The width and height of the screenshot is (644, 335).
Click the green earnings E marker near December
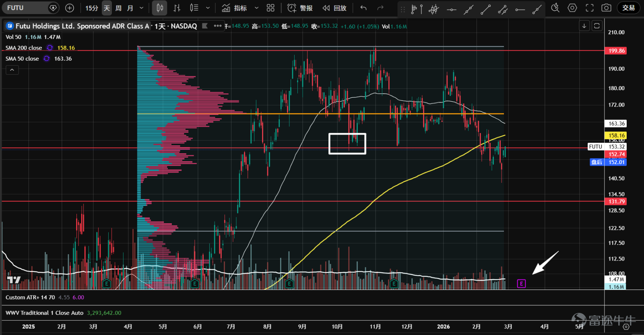[394, 284]
